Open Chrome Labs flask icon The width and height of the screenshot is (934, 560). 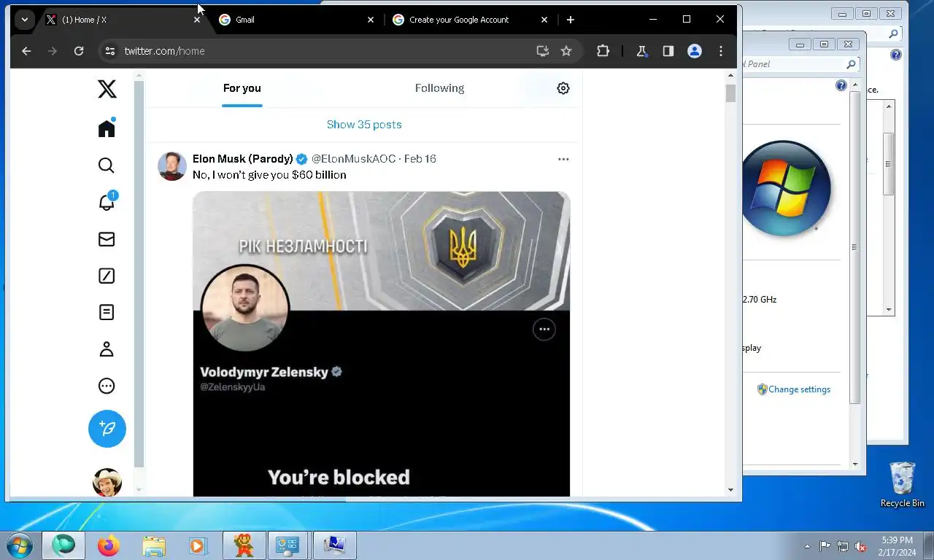point(641,51)
